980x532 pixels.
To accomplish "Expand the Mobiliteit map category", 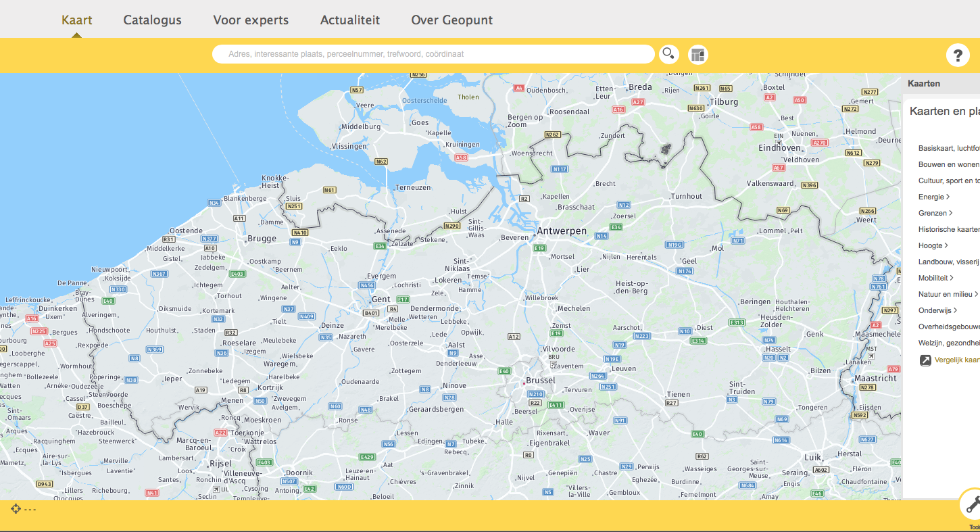I will [935, 278].
